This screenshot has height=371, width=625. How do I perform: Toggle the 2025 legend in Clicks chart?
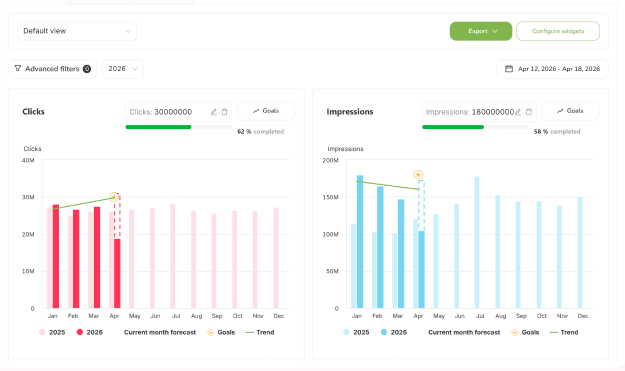point(52,332)
